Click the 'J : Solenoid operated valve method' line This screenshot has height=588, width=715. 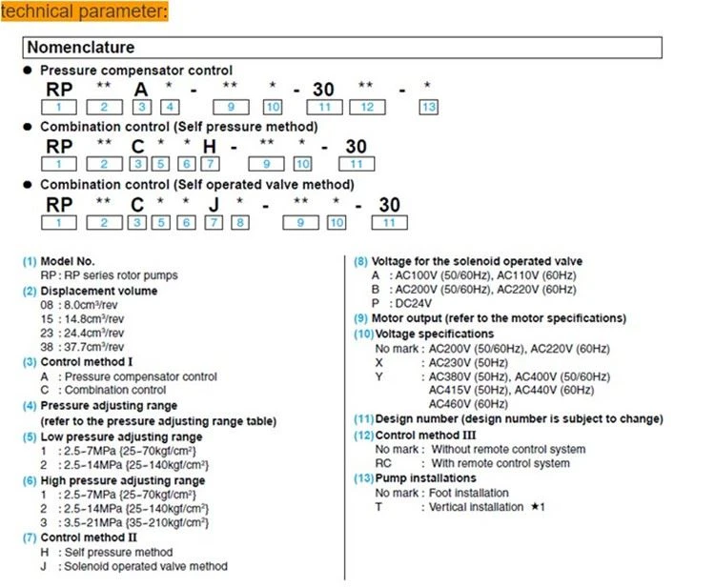[133, 566]
